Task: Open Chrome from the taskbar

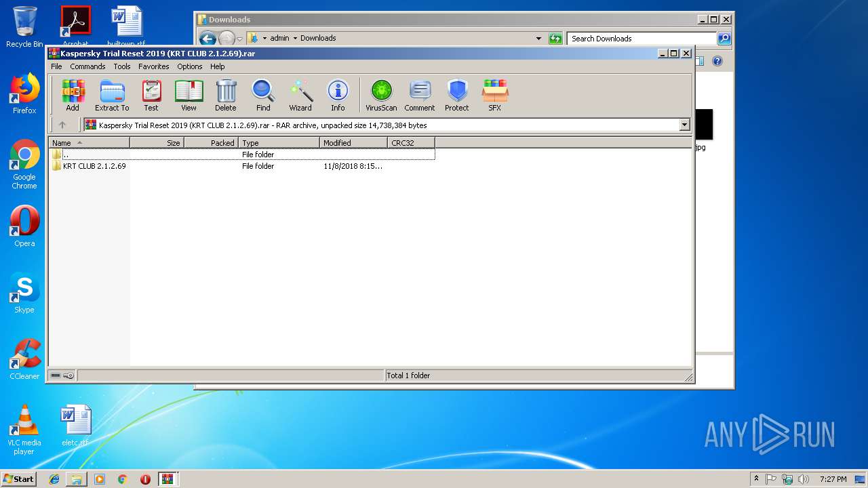Action: pos(123,479)
